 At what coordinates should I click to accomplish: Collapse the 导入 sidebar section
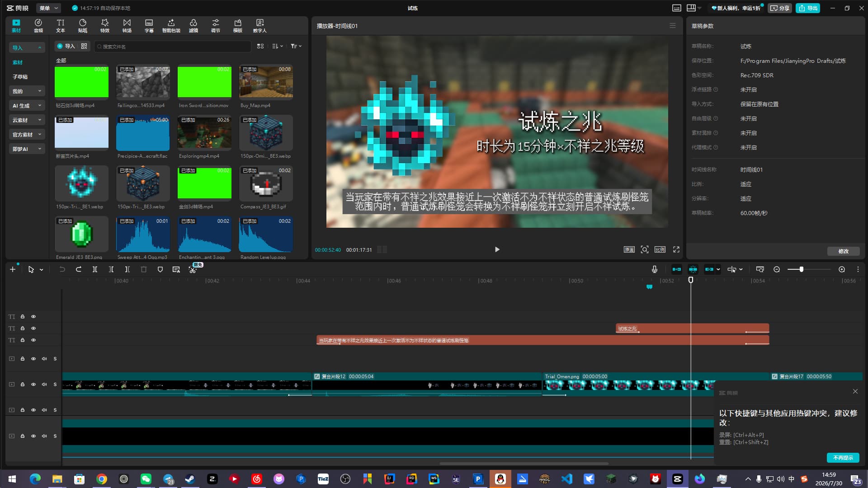coord(27,48)
